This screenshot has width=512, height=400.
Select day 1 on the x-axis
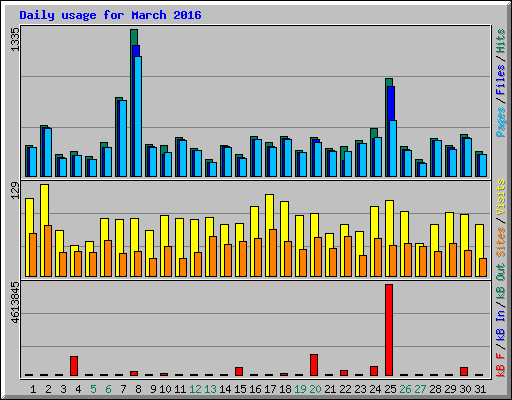coord(33,389)
